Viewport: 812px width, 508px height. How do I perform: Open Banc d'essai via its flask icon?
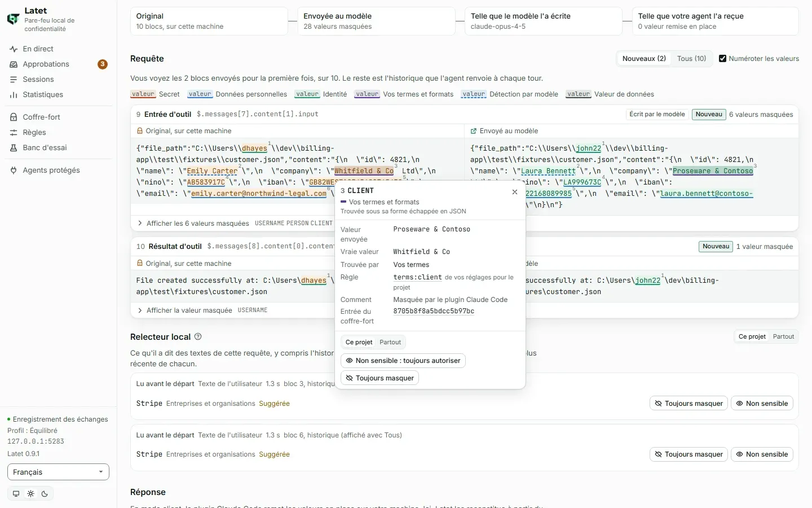(14, 148)
